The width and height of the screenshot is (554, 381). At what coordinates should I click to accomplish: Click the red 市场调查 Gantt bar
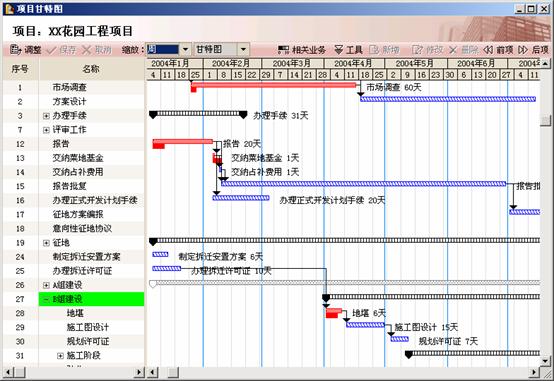[273, 85]
